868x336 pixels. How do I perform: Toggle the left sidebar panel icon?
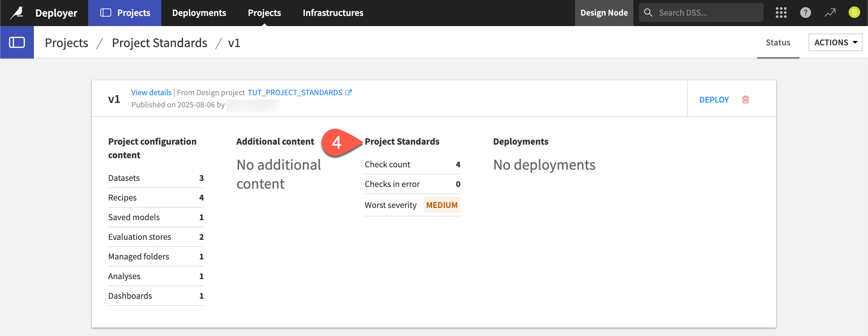(17, 42)
